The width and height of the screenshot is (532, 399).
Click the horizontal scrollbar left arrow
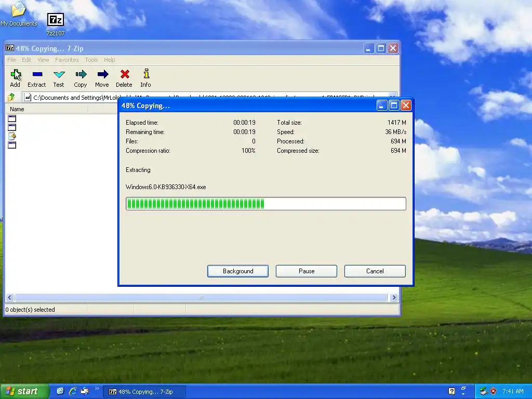9,298
